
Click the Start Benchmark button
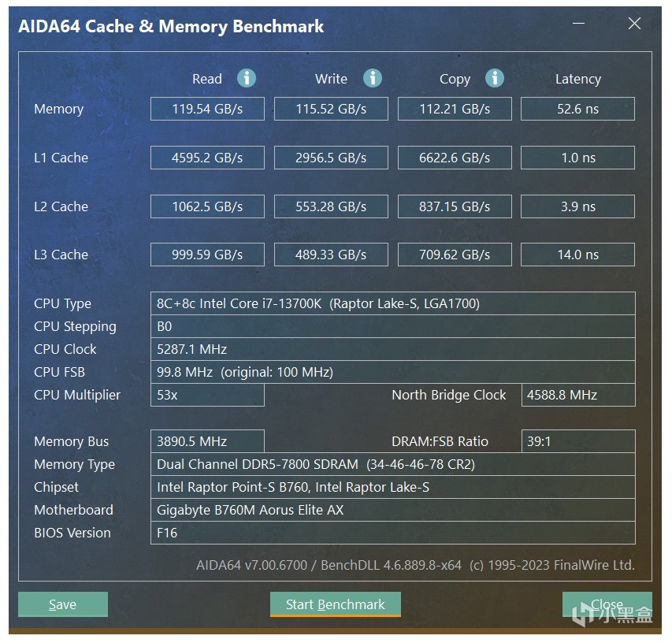[x=335, y=604]
